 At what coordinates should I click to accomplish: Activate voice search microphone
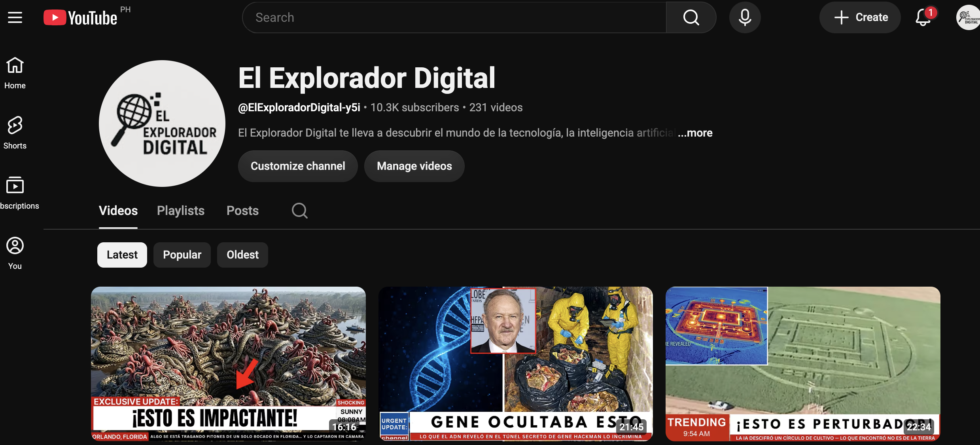click(x=745, y=17)
